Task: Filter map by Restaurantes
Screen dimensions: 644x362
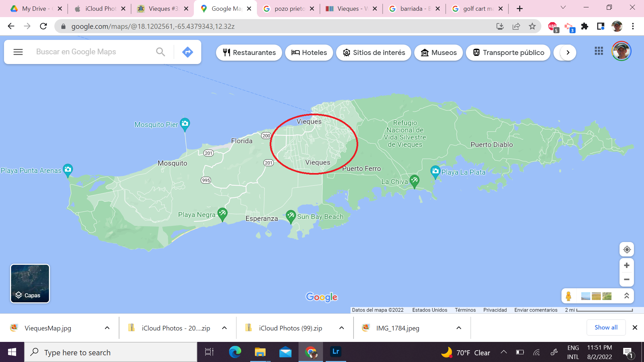Action: pos(249,53)
